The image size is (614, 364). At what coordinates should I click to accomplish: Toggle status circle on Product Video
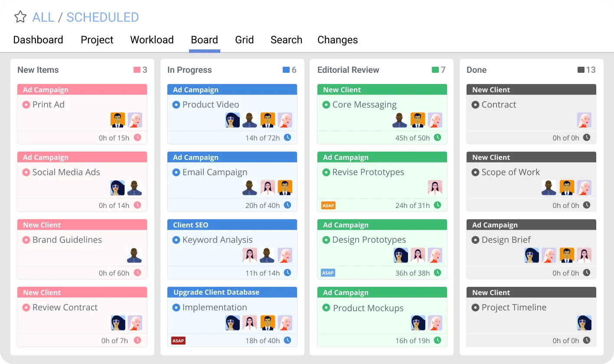point(176,104)
